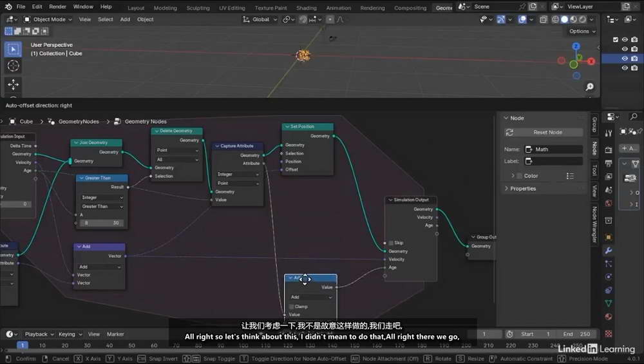The width and height of the screenshot is (644, 364).
Task: Open Math node Add operation dropdown
Action: pyautogui.click(x=311, y=297)
